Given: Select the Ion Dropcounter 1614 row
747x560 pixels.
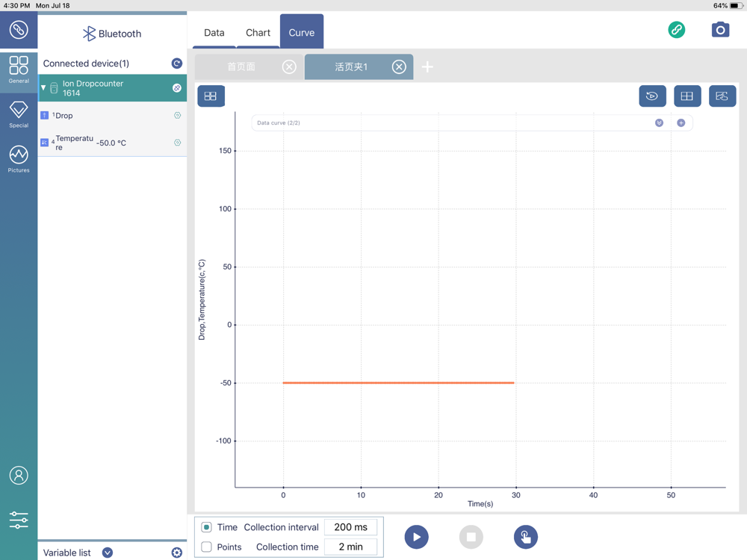Looking at the screenshot, I should point(113,88).
